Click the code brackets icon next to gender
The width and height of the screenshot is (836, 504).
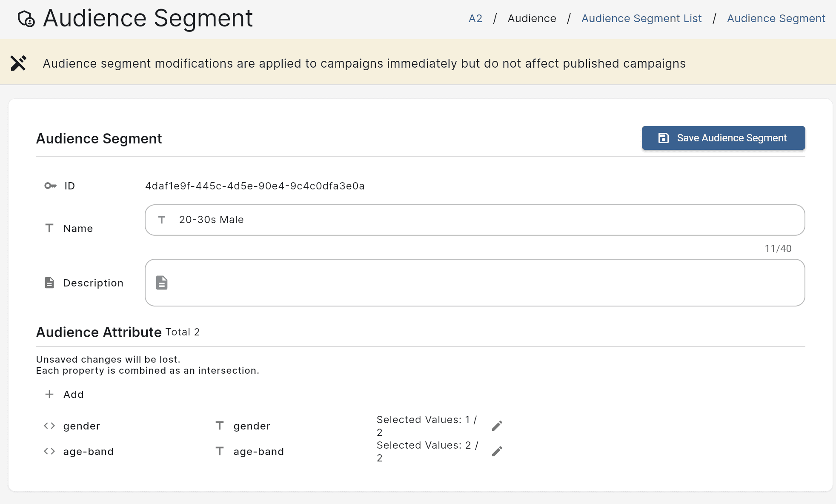pos(49,426)
